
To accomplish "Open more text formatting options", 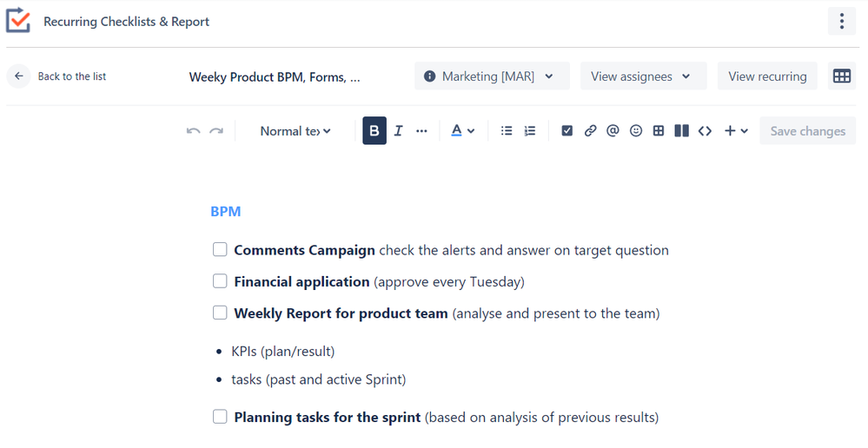I will pyautogui.click(x=421, y=131).
